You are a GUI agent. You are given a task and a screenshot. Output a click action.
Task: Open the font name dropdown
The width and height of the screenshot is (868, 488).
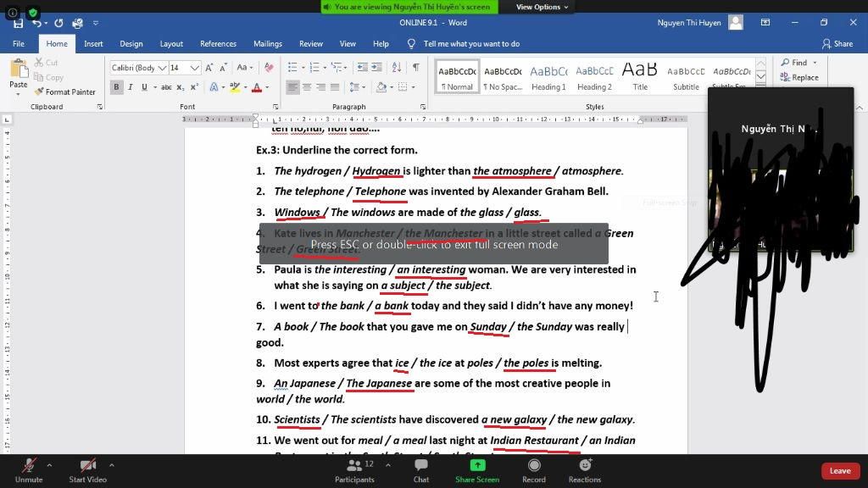click(x=162, y=68)
